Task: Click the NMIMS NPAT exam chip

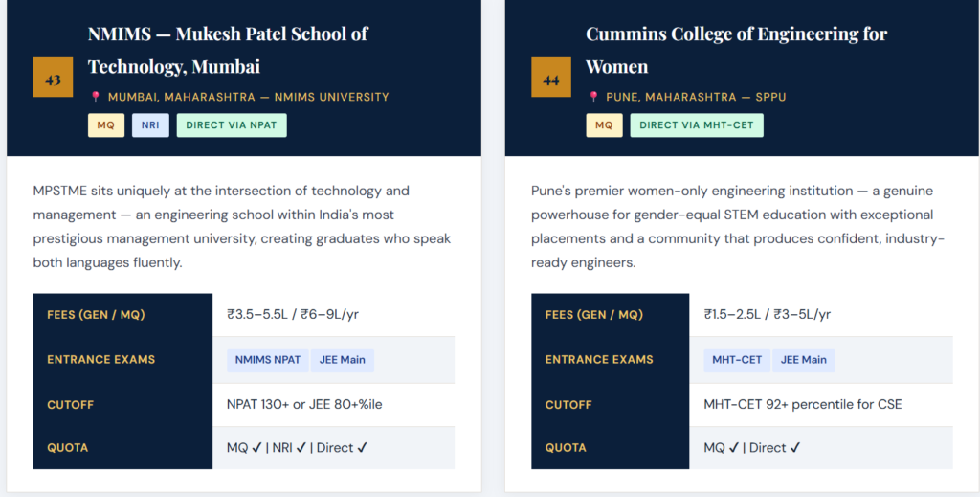Action: [267, 360]
